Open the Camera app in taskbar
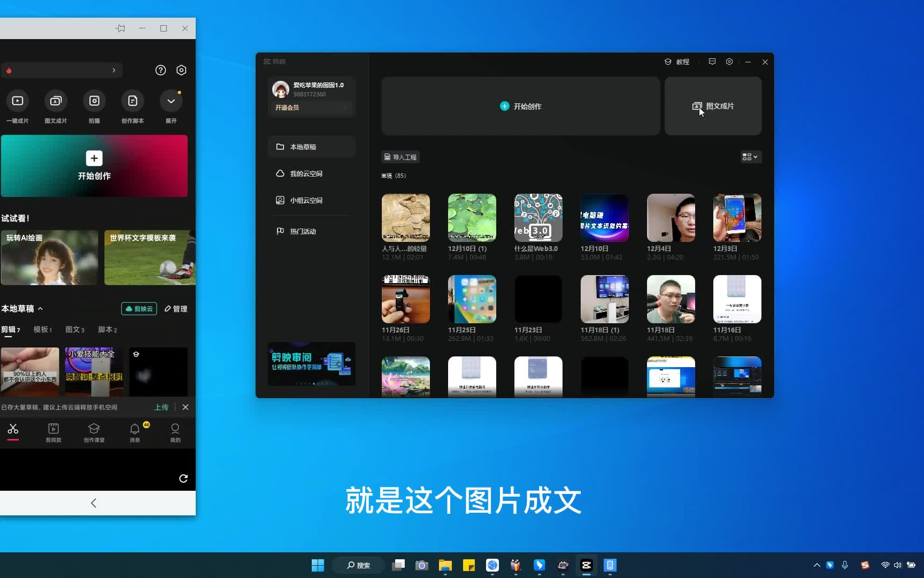This screenshot has height=578, width=924. pyautogui.click(x=422, y=565)
